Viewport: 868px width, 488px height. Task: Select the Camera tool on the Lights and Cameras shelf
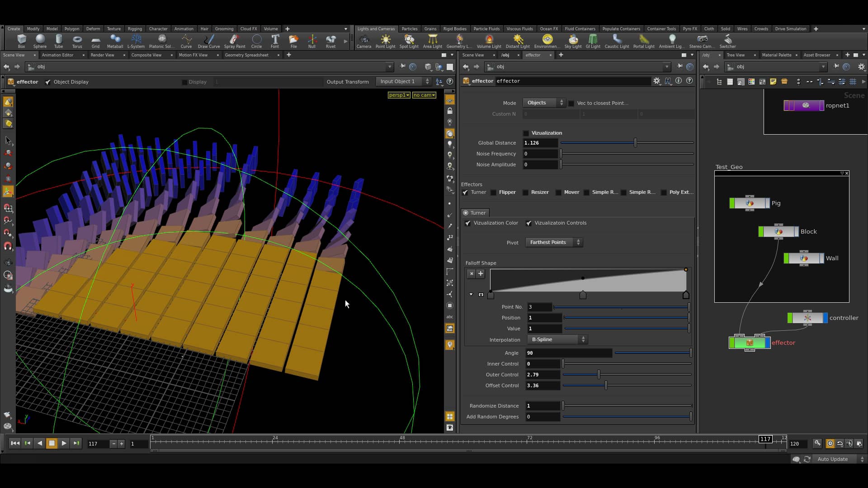click(363, 41)
